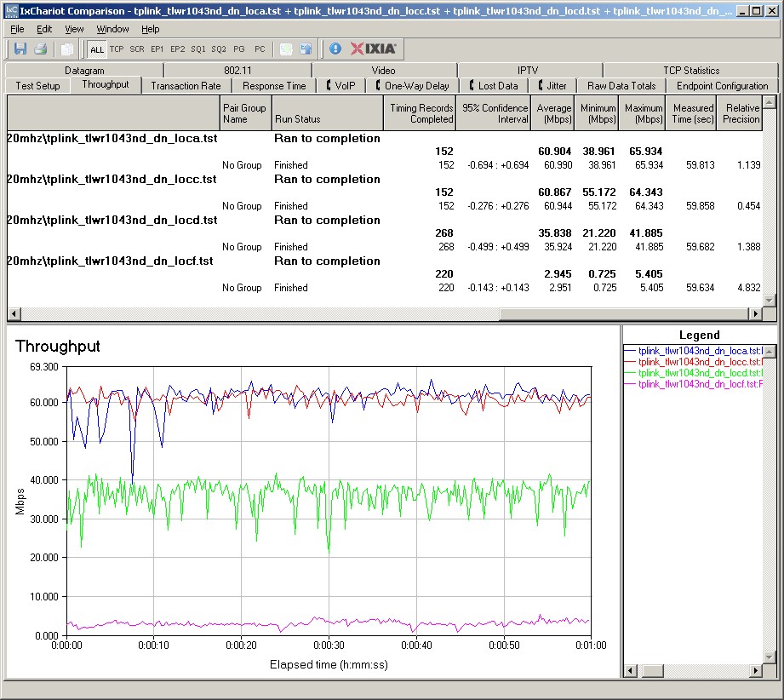
Task: Click the table's horizontal scrollbar right arrow
Action: [756, 313]
